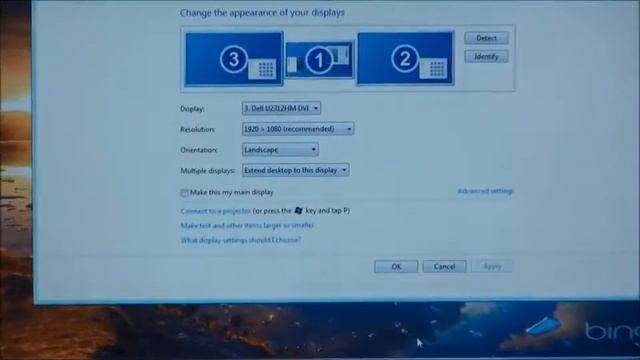Select monitor 1 in display arrangement
The width and height of the screenshot is (640, 360).
(x=319, y=60)
